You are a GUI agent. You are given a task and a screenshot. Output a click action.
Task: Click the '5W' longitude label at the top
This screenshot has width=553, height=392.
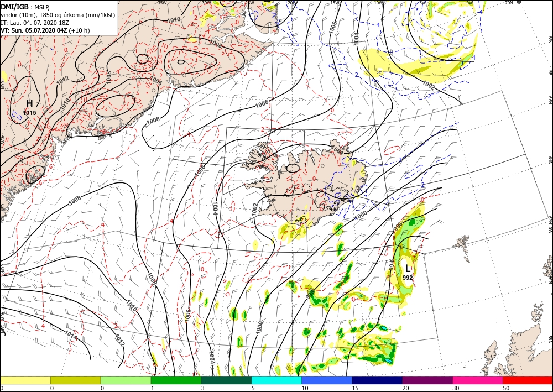[422, 3]
